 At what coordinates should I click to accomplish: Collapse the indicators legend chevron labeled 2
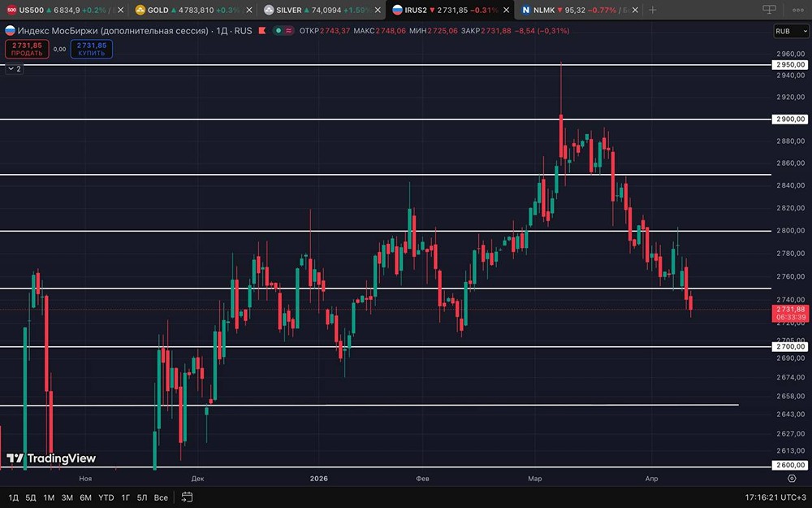[x=15, y=69]
